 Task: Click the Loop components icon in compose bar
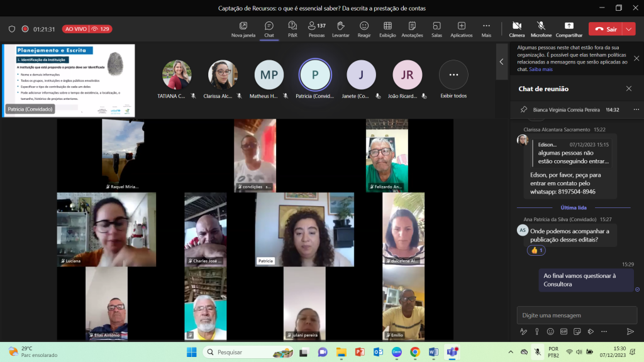pyautogui.click(x=591, y=331)
